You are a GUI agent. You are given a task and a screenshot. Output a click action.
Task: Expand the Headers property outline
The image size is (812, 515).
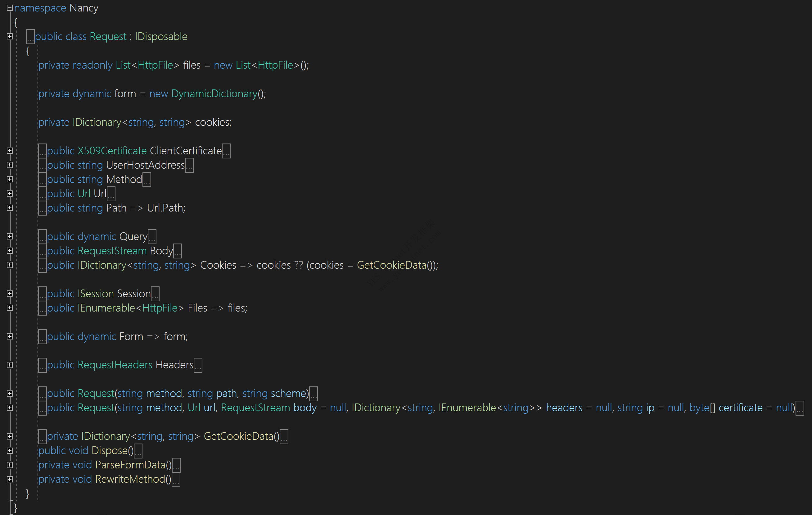point(10,365)
